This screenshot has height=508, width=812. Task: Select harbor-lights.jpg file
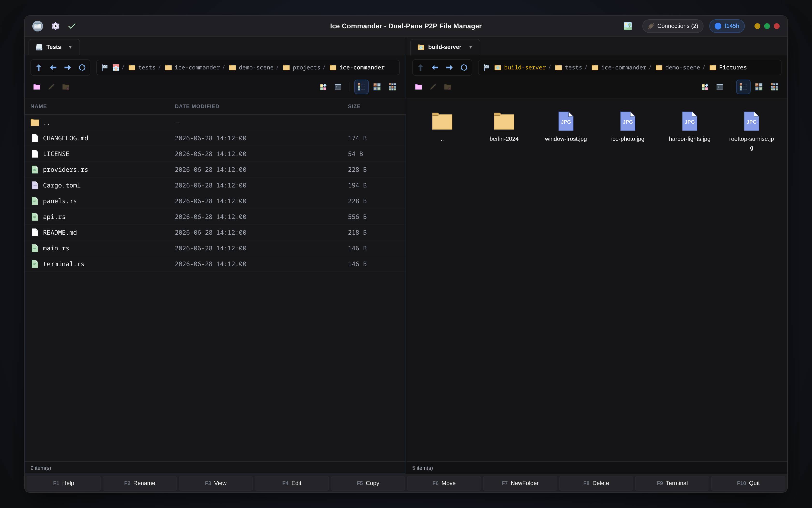pos(689,127)
